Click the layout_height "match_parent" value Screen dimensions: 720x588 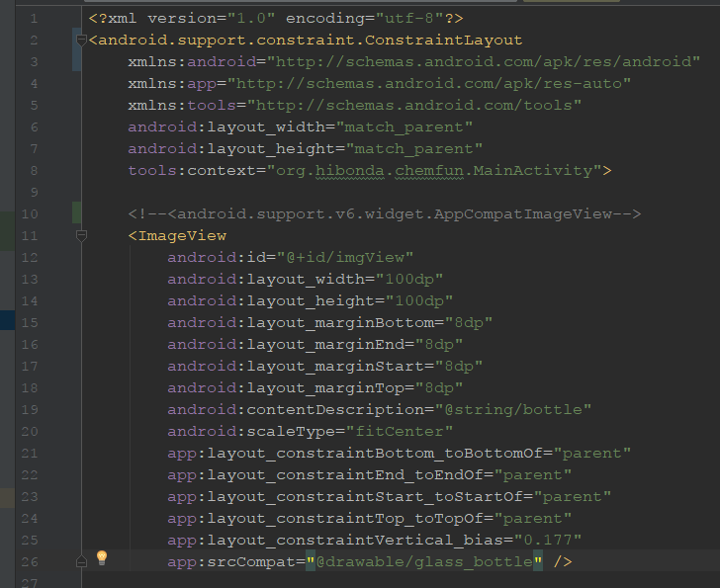413,149
